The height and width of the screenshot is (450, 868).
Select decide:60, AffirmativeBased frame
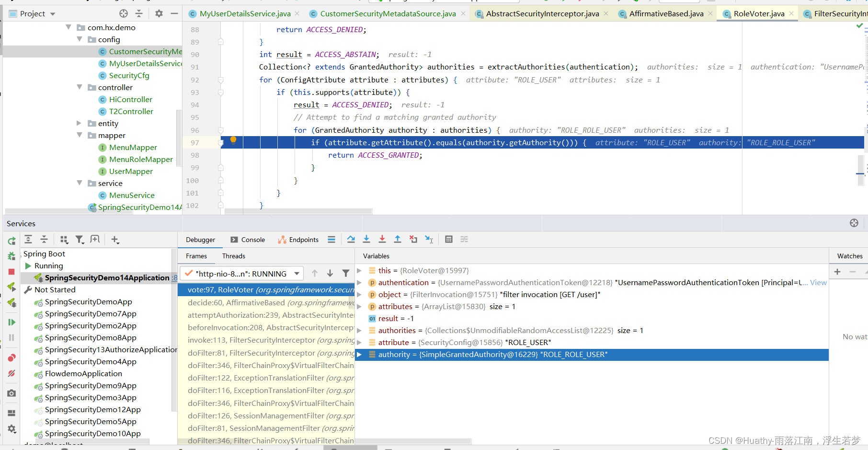click(x=266, y=302)
